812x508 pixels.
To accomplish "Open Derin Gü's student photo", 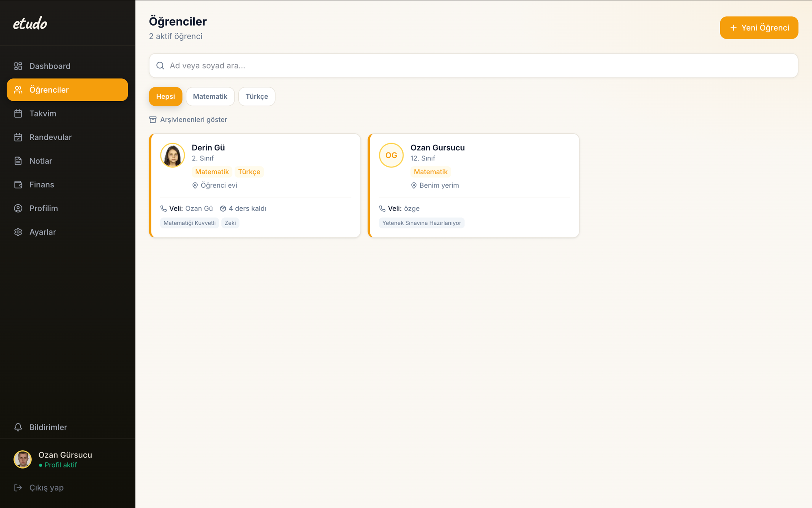I will click(173, 155).
